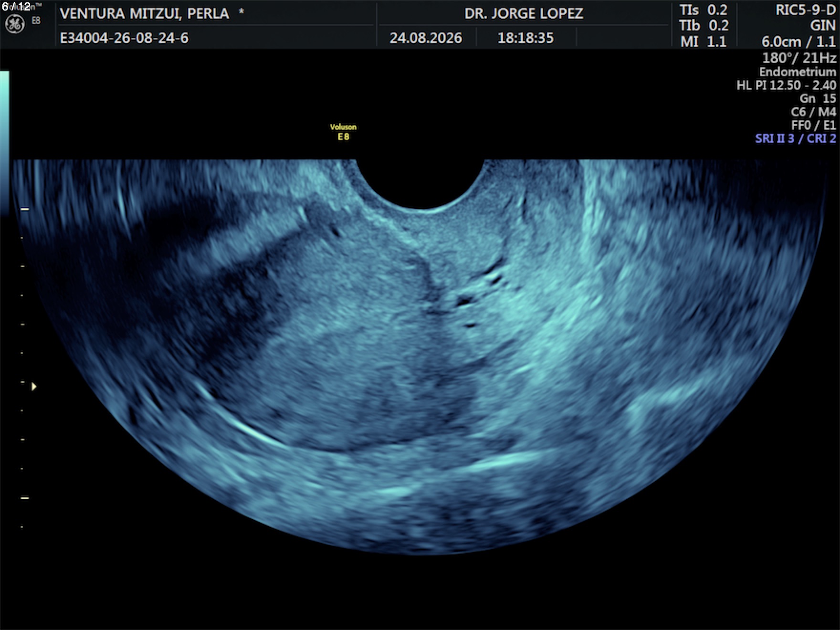The height and width of the screenshot is (630, 840).
Task: Click the TIs 0.2 thermal index
Action: (704, 10)
